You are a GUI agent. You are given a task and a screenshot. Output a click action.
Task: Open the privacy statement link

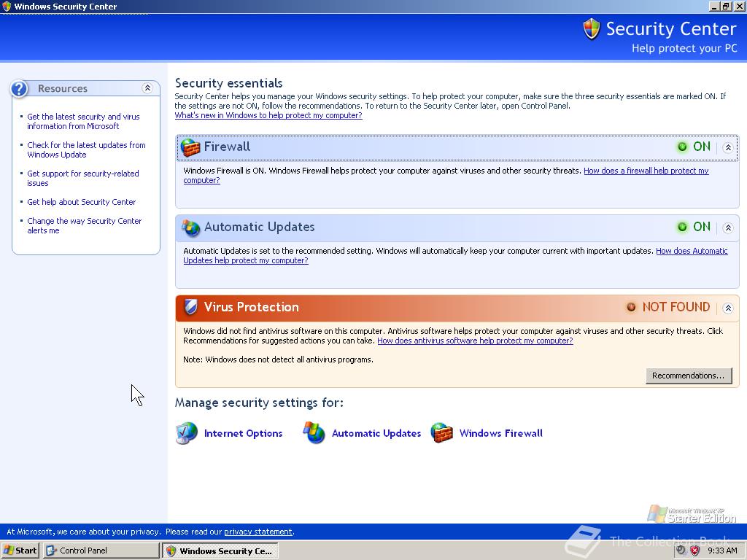tap(258, 532)
